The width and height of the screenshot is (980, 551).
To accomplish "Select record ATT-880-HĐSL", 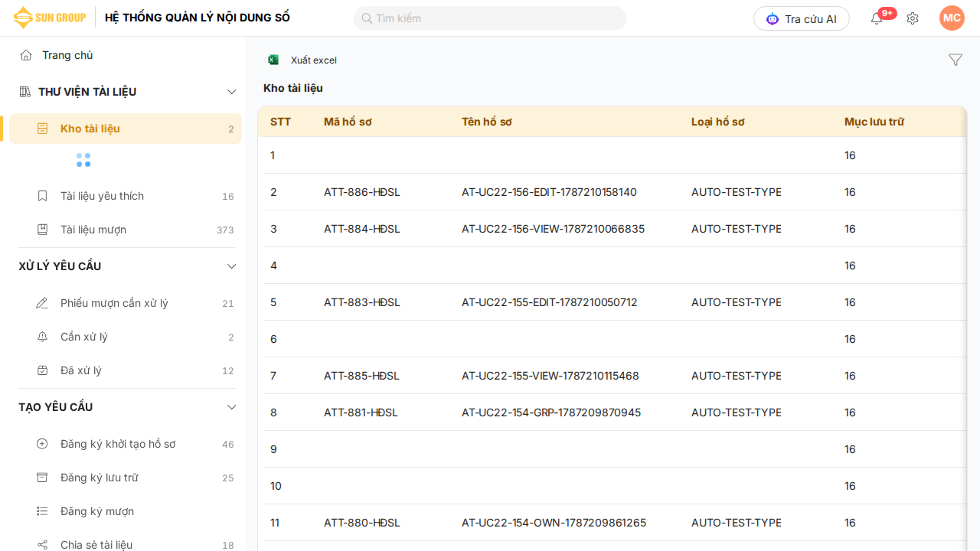I will pos(362,523).
